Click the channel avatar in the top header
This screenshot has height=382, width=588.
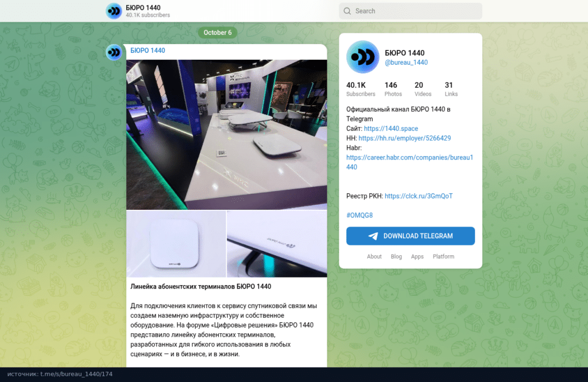pos(114,11)
